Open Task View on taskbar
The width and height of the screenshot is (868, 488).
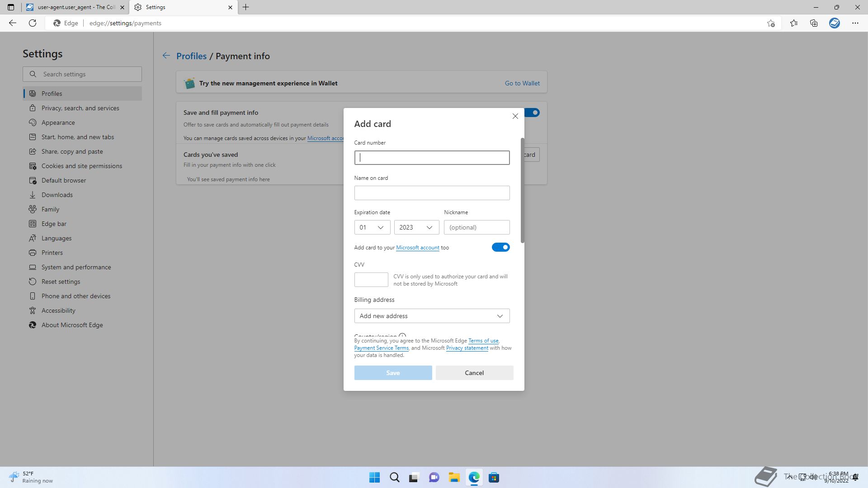click(x=414, y=478)
